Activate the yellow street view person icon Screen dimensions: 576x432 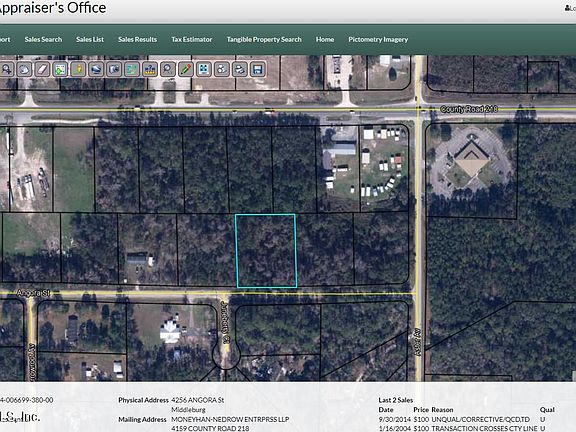pyautogui.click(x=78, y=69)
